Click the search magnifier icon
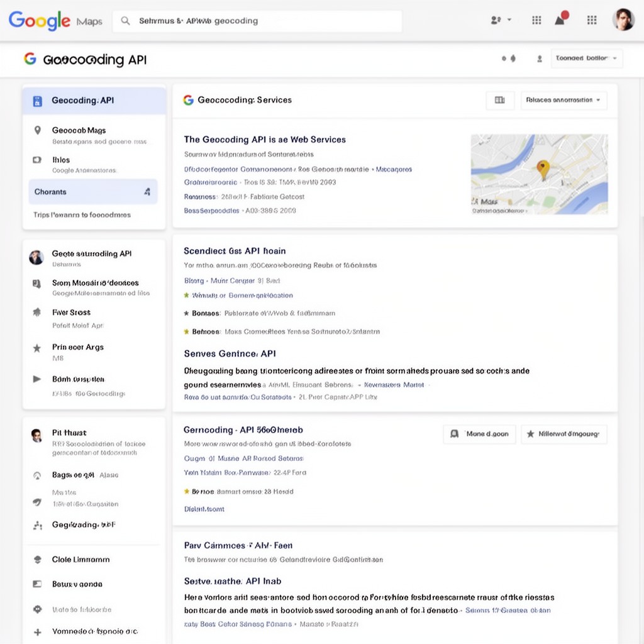Image resolution: width=644 pixels, height=644 pixels. [126, 21]
